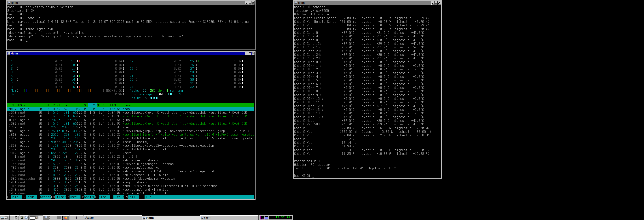Switch to workspace 4

point(76,218)
